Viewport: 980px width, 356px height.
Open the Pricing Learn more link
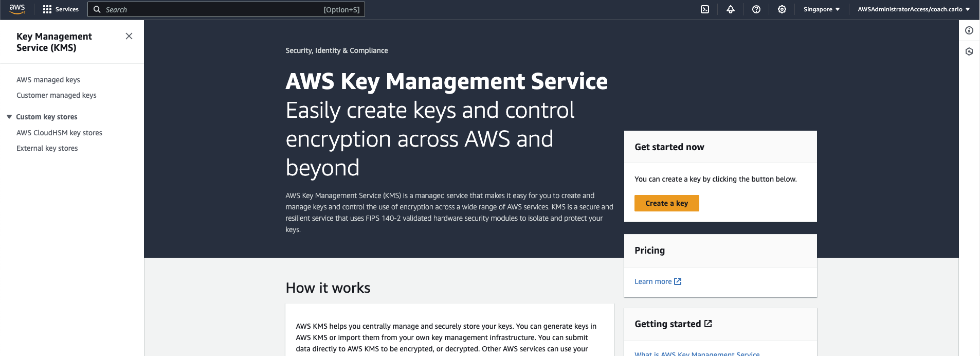coord(658,281)
